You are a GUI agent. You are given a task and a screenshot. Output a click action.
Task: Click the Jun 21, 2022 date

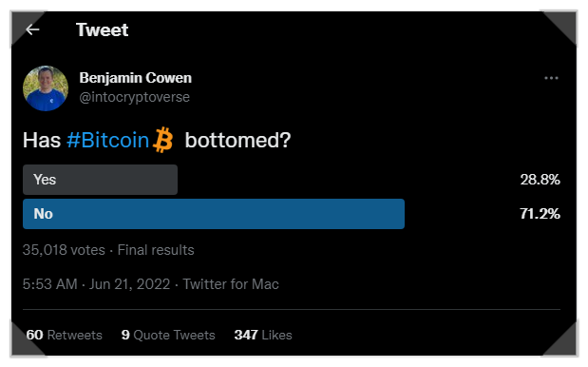point(129,284)
